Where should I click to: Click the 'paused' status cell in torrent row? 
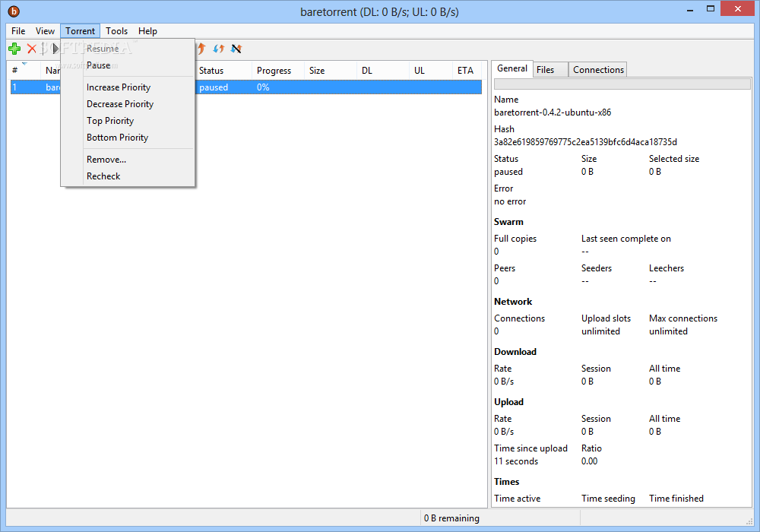pos(214,87)
